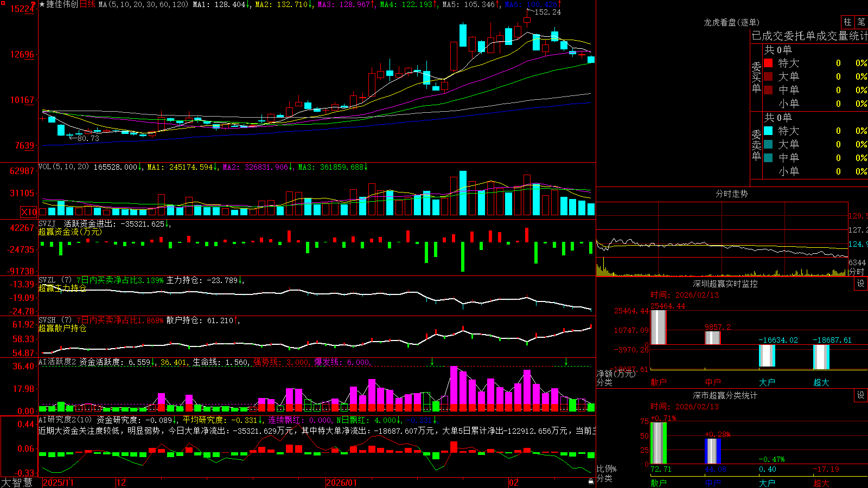The width and height of the screenshot is (868, 488).
Task: Click 中户 bar labeled 9857.2
Action: click(713, 338)
